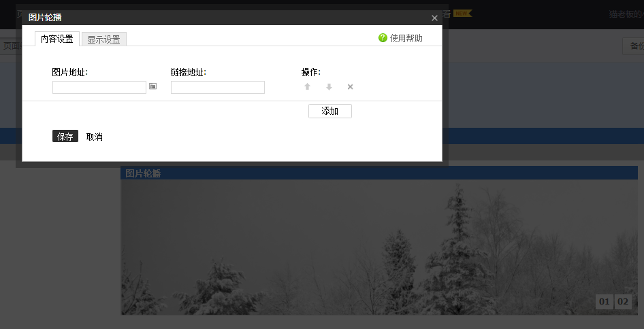
Task: Jump to slide indicator 02
Action: click(623, 302)
